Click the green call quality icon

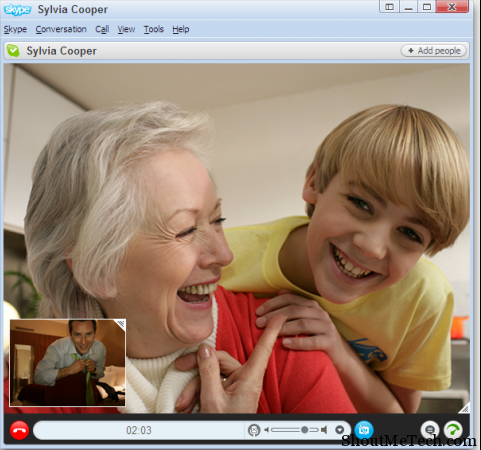[454, 430]
